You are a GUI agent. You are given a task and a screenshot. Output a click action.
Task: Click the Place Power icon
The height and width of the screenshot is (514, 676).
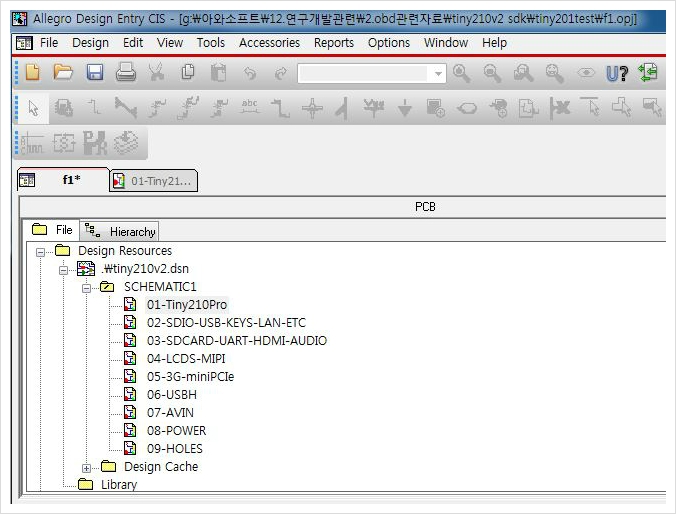coord(374,108)
